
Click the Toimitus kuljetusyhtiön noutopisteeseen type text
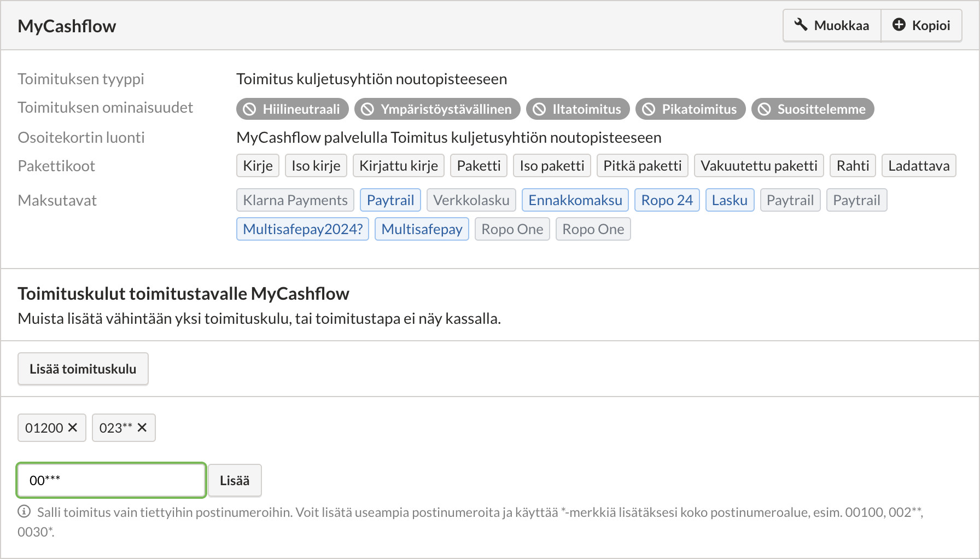coord(372,79)
